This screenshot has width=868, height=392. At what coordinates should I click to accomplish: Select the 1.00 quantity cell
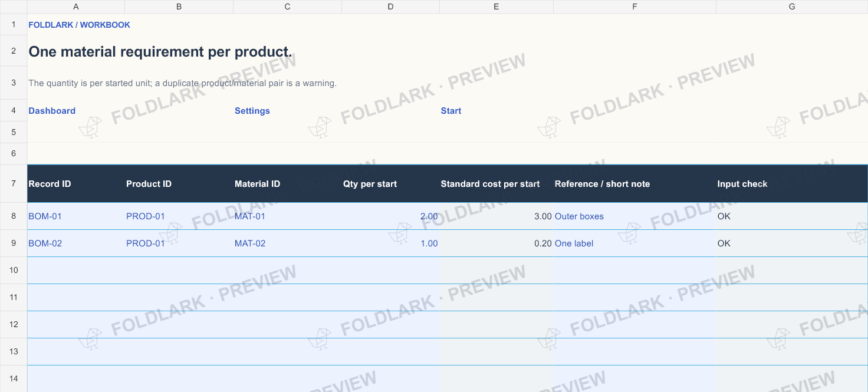[x=391, y=243]
